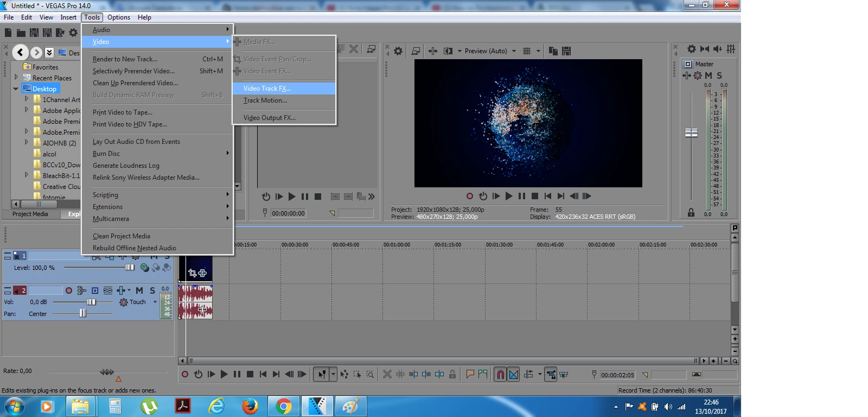Insert a region on the timeline

coord(483,374)
